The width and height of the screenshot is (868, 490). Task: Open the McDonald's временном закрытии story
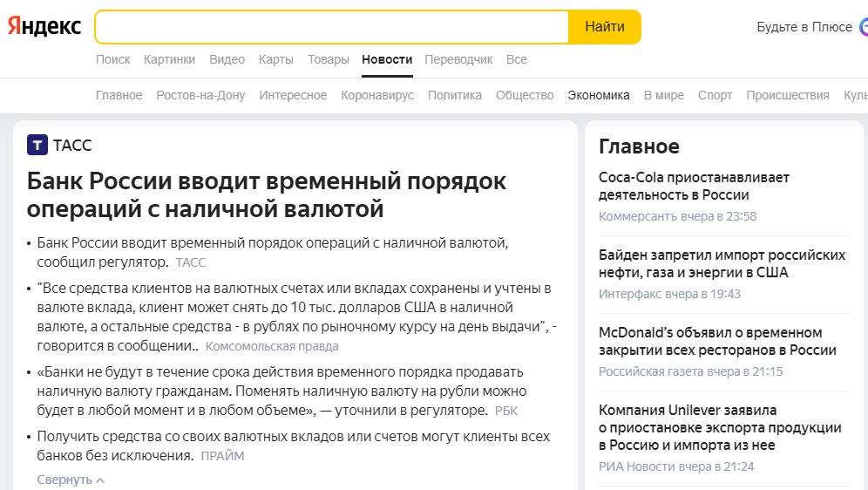pyautogui.click(x=717, y=341)
